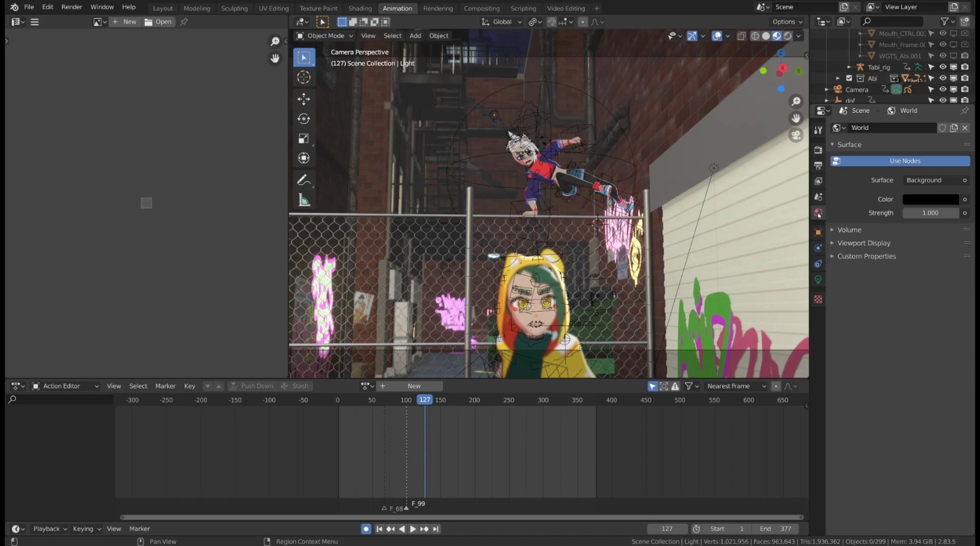This screenshot has width=980, height=546.
Task: Open the Object Data properties tab
Action: click(x=818, y=280)
